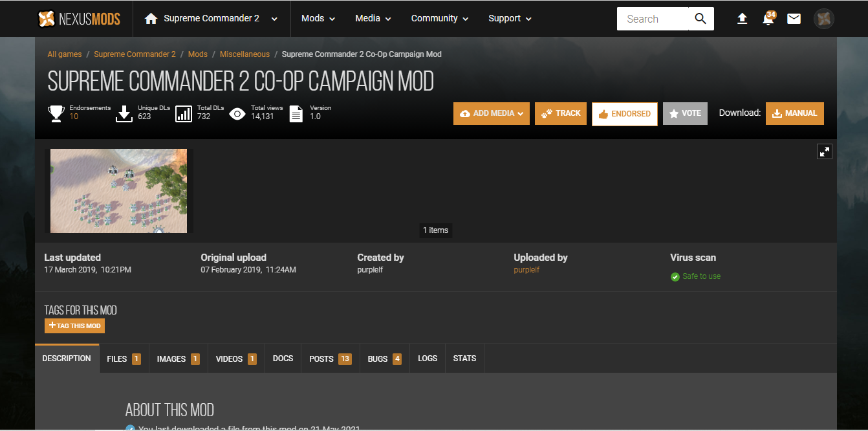Click the Unique DLs download icon
Screen dimensions: 868x431
pos(124,114)
